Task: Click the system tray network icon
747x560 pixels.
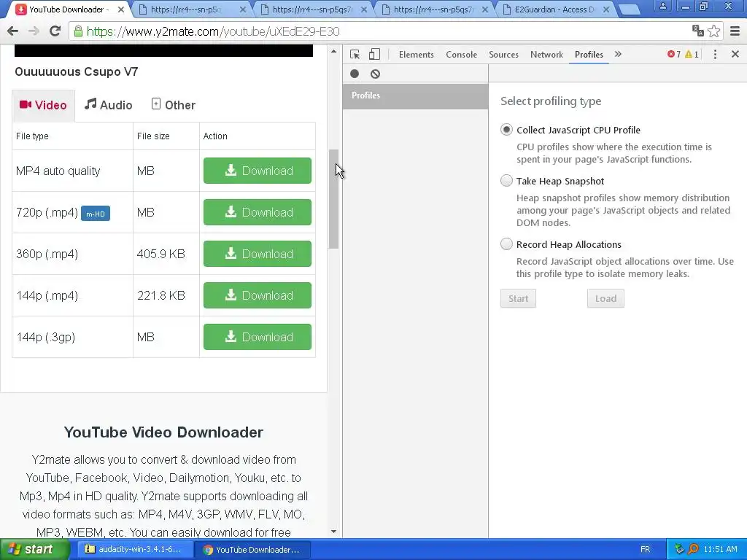Action: pyautogui.click(x=679, y=549)
